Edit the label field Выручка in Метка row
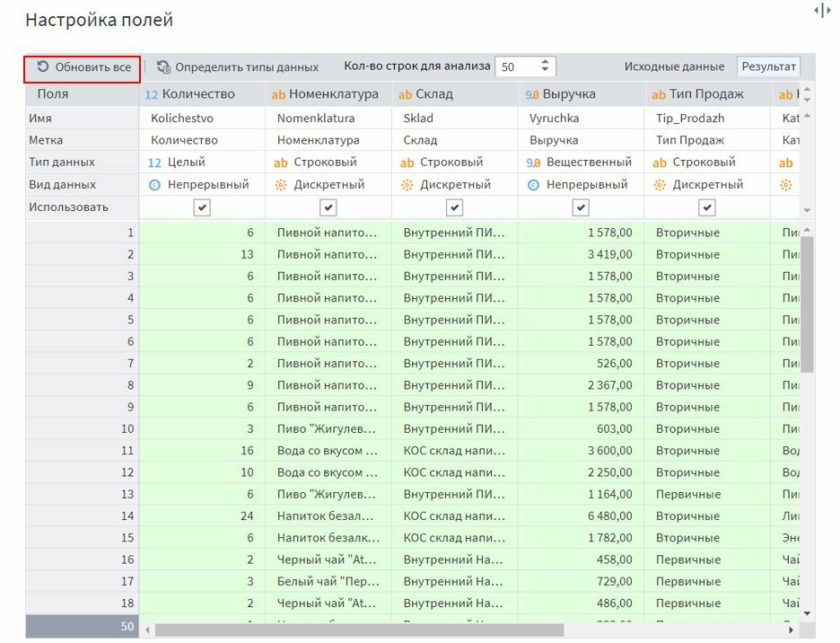This screenshot has height=643, width=840. (582, 140)
